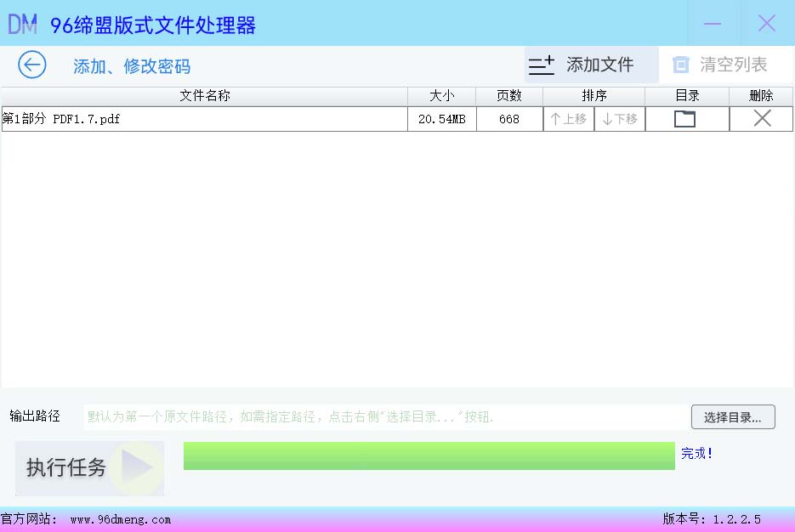
Task: Click the 页数 column header
Action: (x=509, y=96)
